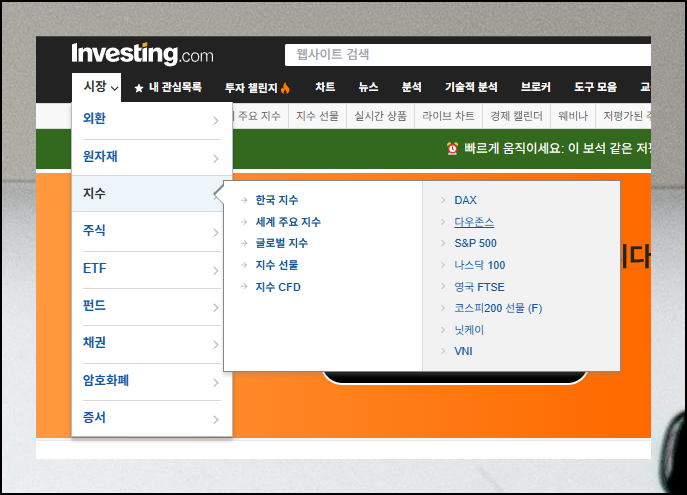Click the arrow icon before 한국 지수
The image size is (687, 495).
coord(244,200)
